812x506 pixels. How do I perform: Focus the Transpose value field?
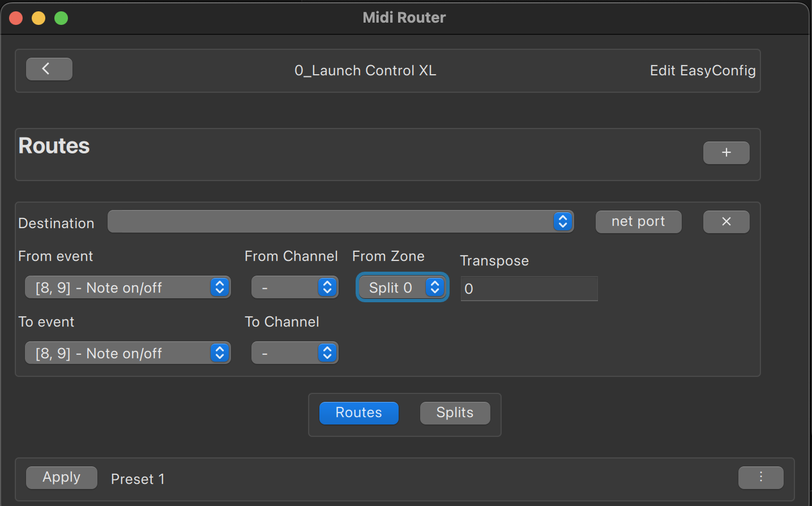(x=529, y=289)
